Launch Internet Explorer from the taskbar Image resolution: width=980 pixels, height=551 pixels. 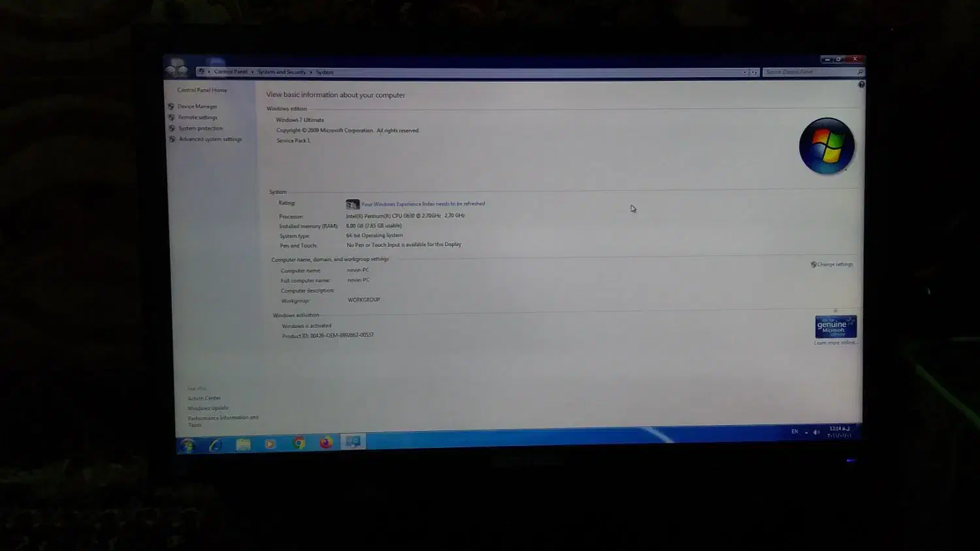click(216, 445)
